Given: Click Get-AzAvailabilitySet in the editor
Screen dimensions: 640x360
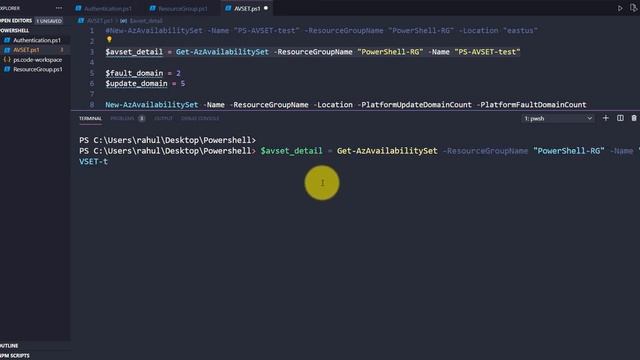Looking at the screenshot, I should click(222, 52).
